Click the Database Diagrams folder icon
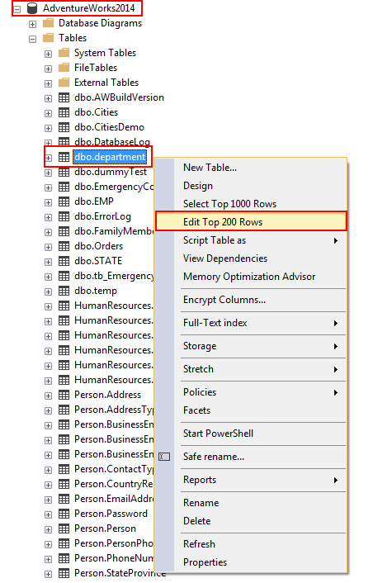Viewport: 392px width, 583px height. point(49,23)
